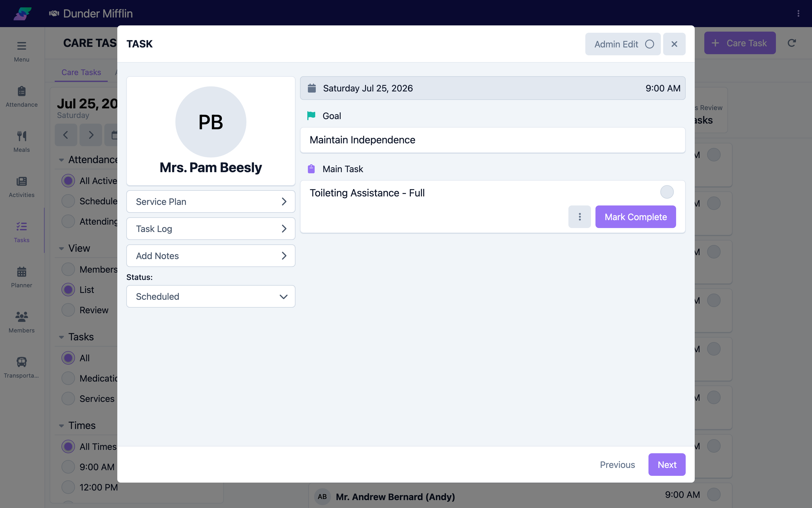Expand the Task Log row
Screen dimensions: 812x508
coord(211,229)
